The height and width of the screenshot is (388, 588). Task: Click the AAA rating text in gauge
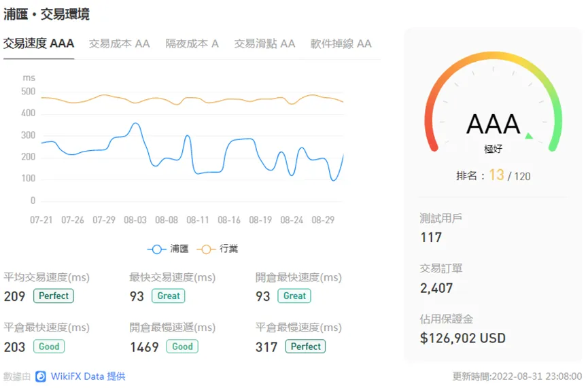point(493,124)
